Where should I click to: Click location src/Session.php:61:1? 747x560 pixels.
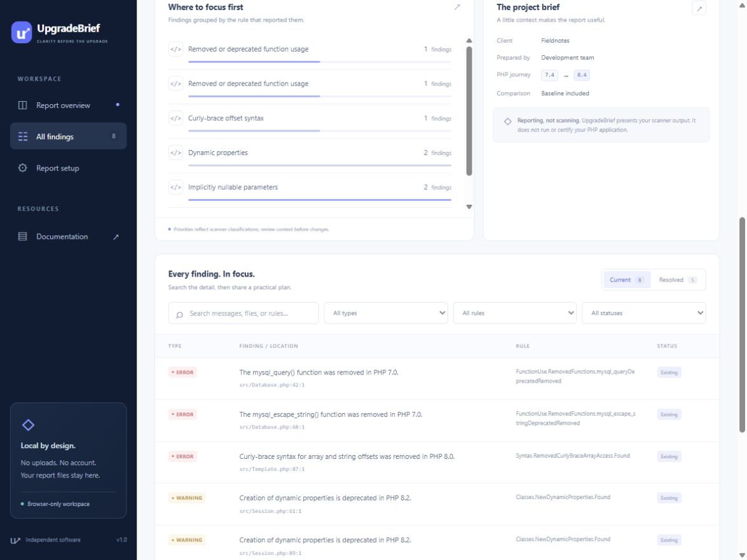coord(271,511)
